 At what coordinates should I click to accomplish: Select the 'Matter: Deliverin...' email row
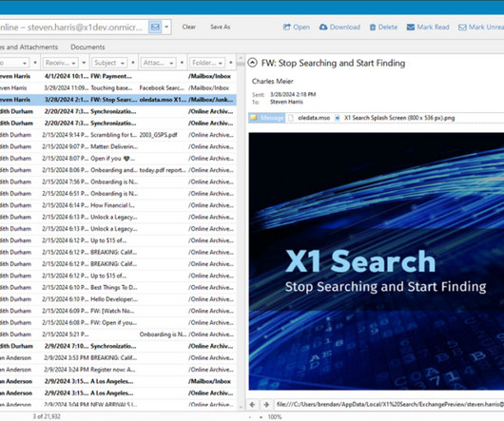coord(118,146)
